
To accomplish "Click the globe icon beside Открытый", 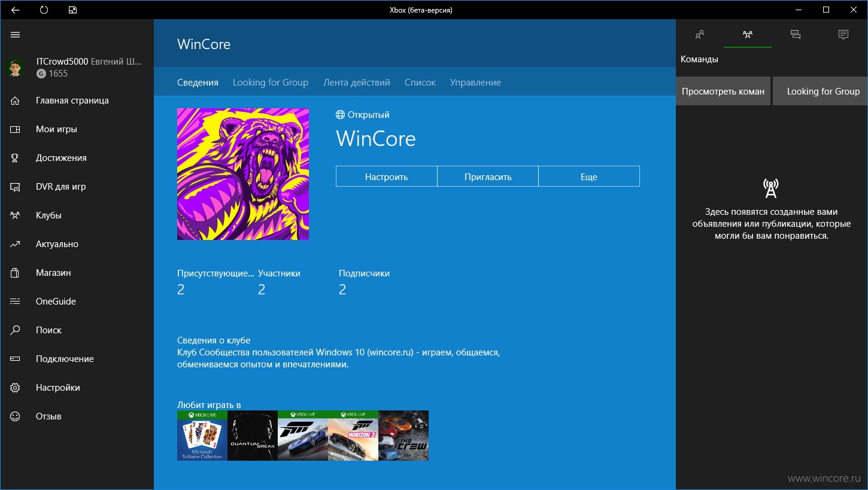I will click(x=340, y=115).
